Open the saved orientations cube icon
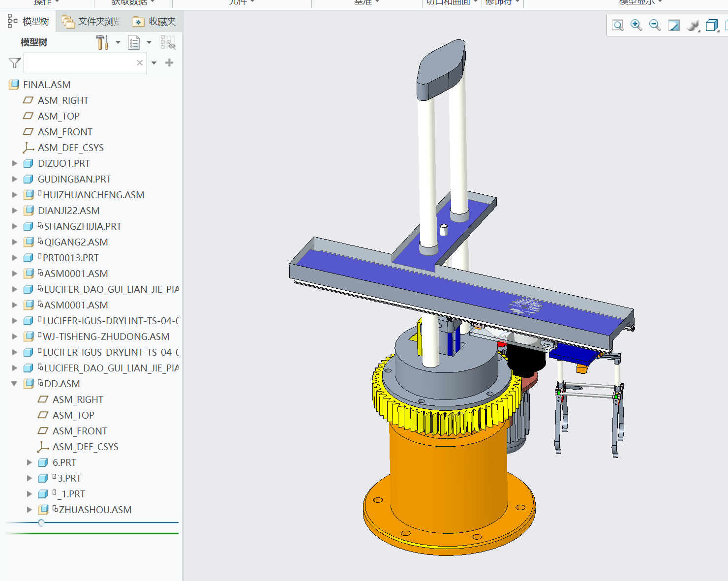Image resolution: width=728 pixels, height=581 pixels. point(711,25)
